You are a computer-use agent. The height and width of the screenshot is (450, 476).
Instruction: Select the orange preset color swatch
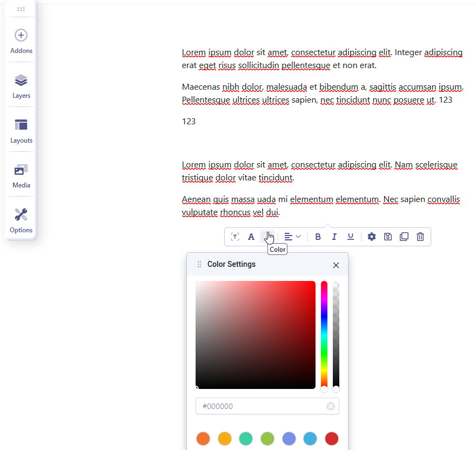pos(203,438)
